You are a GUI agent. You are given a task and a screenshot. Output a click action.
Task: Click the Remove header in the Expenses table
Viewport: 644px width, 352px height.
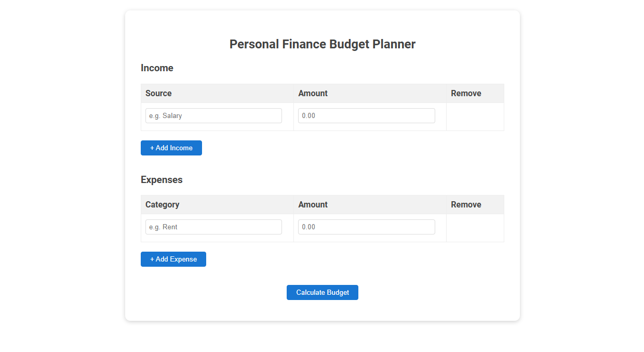coord(466,204)
